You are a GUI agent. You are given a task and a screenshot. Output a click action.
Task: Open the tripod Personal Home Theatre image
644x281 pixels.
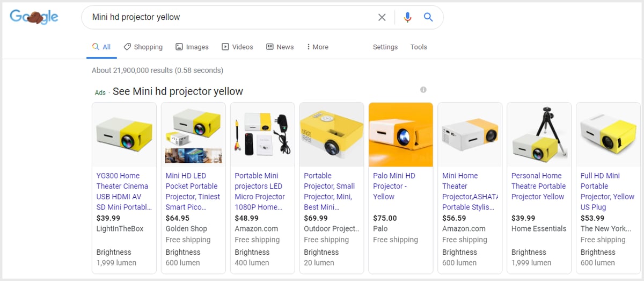539,135
